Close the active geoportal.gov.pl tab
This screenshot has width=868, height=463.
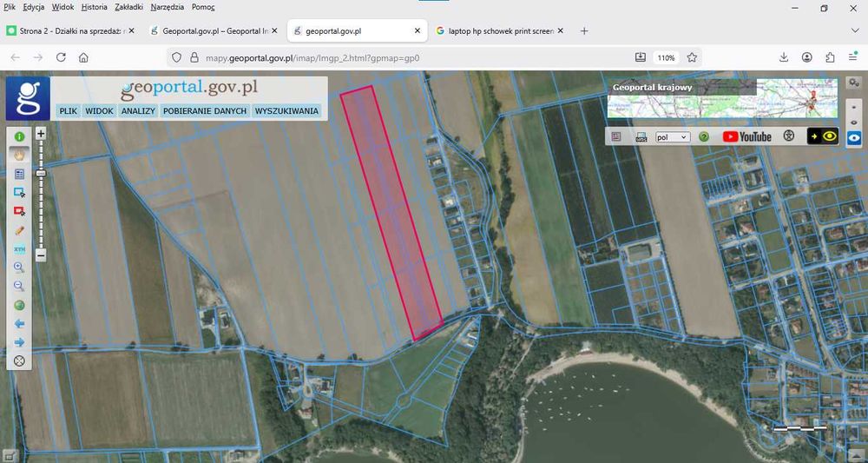pos(418,31)
